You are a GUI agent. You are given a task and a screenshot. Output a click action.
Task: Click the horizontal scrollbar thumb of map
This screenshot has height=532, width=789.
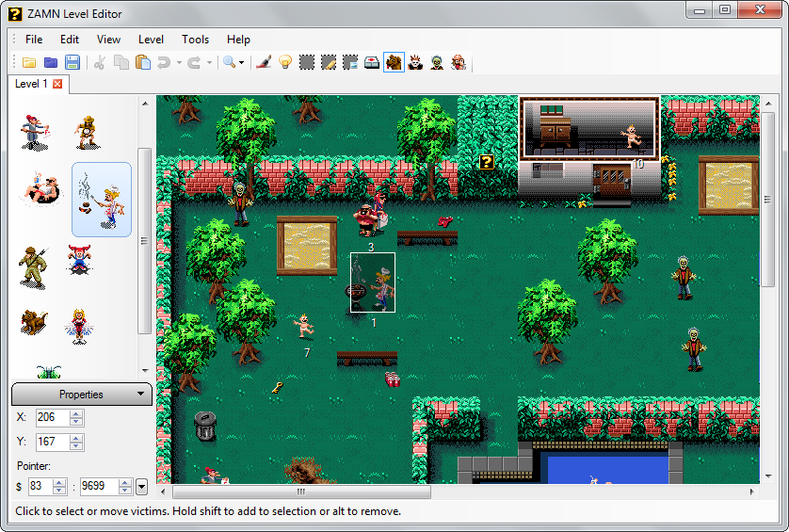300,492
